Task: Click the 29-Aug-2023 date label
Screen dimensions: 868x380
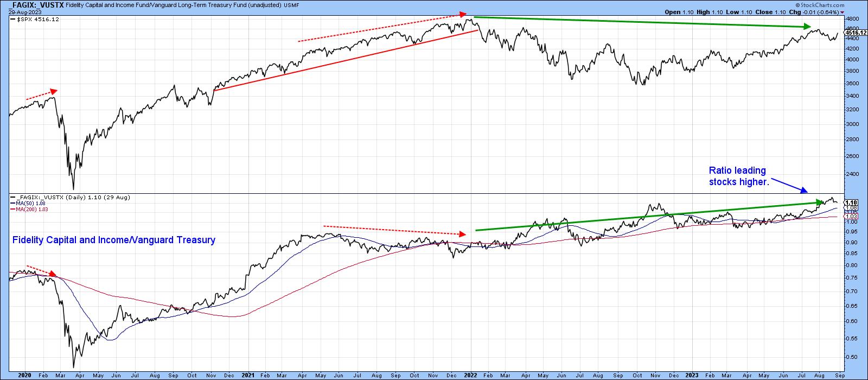Action: pos(24,11)
